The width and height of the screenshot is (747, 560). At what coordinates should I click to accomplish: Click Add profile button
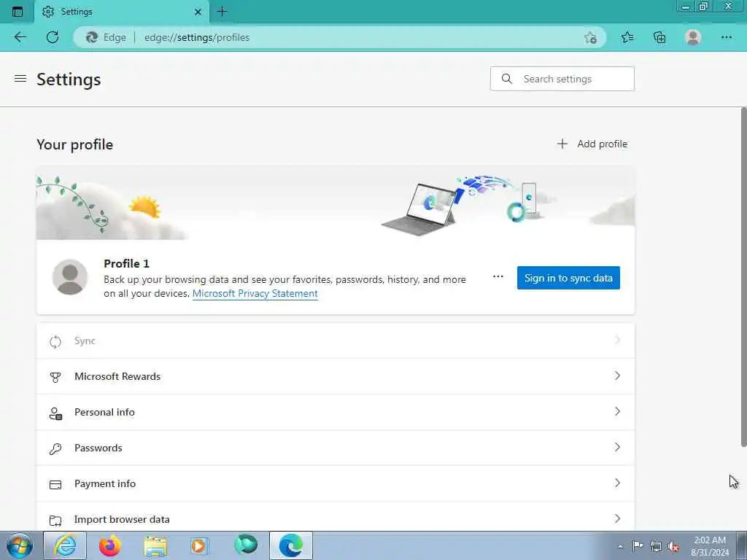click(x=592, y=144)
